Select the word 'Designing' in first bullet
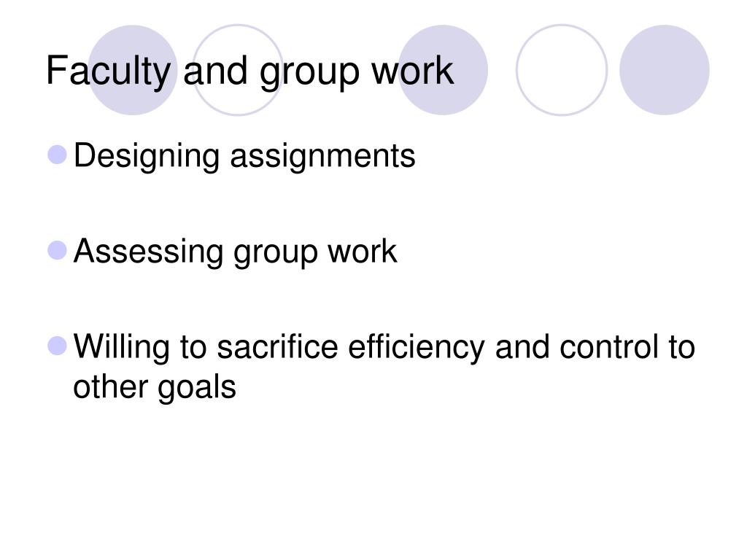Image resolution: width=747 pixels, height=560 pixels. [x=147, y=157]
